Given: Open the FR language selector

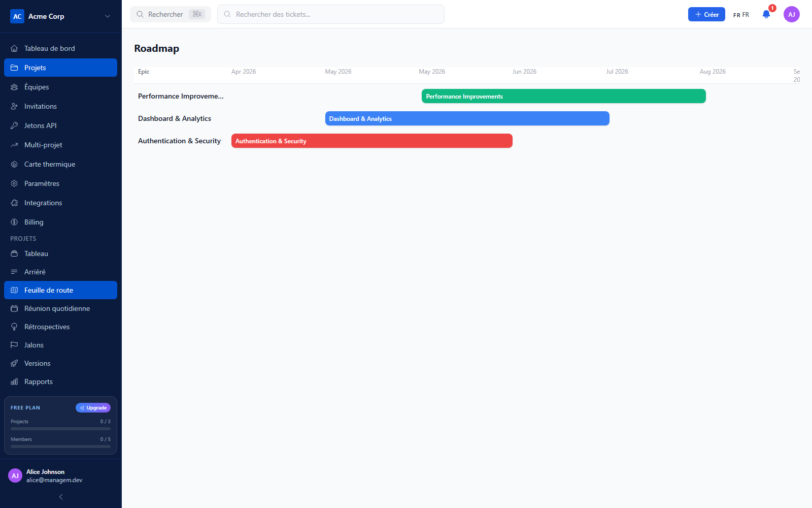Looking at the screenshot, I should click(741, 15).
